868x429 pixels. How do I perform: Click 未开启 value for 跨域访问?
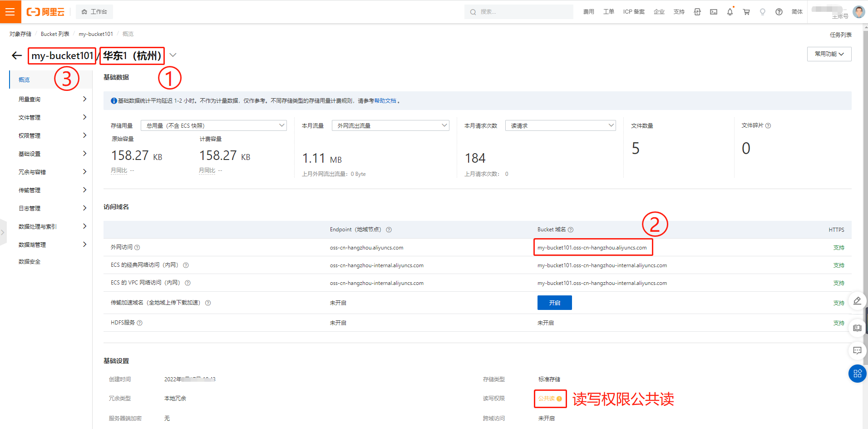coord(546,419)
